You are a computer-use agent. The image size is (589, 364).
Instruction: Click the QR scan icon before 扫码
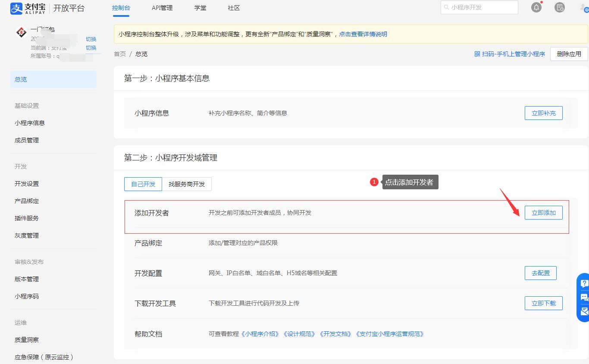click(x=477, y=54)
